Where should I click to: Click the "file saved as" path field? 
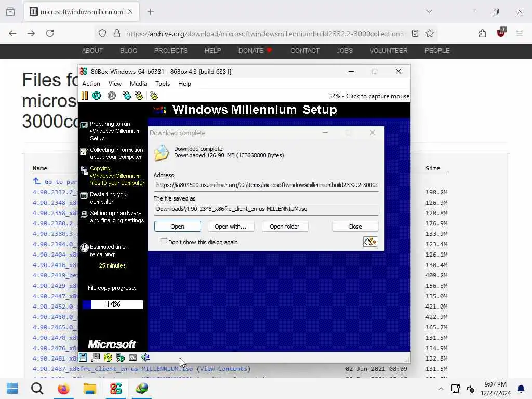pyautogui.click(x=266, y=209)
